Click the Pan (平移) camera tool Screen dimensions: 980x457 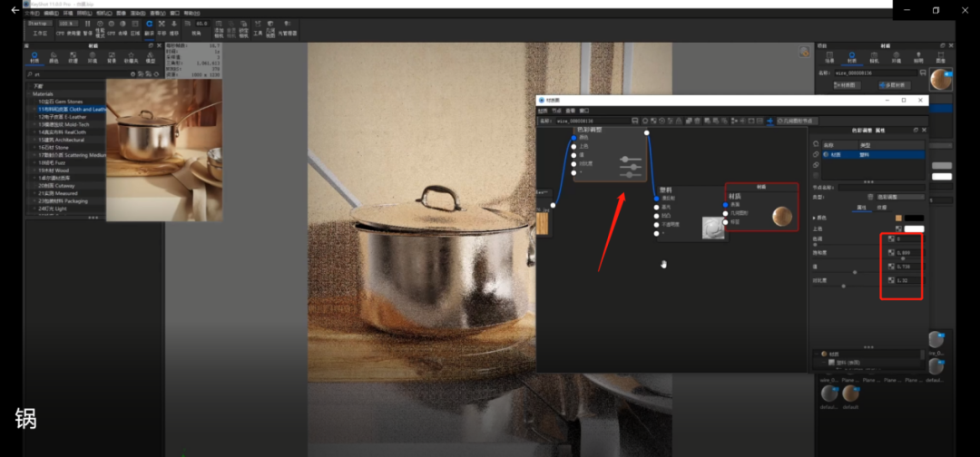[x=162, y=27]
